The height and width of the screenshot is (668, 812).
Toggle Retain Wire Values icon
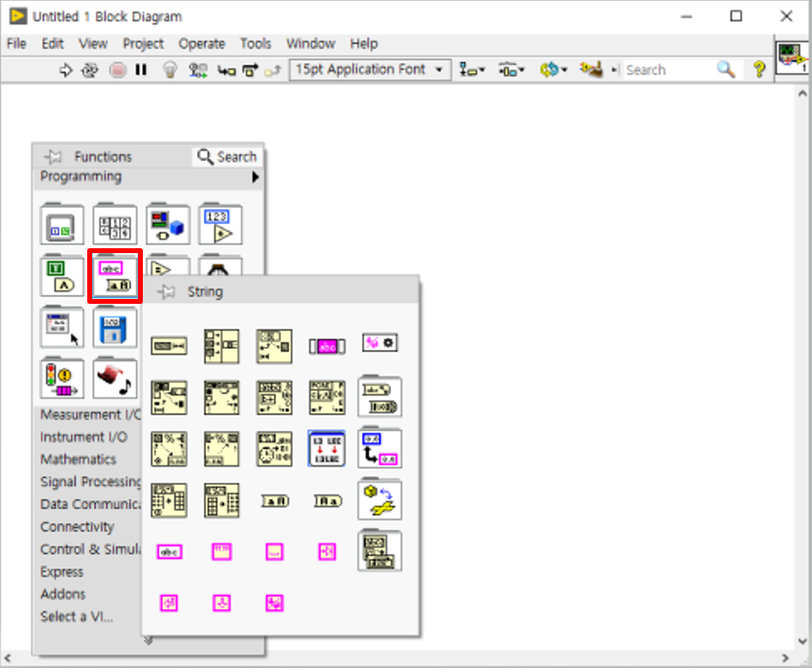pyautogui.click(x=198, y=70)
